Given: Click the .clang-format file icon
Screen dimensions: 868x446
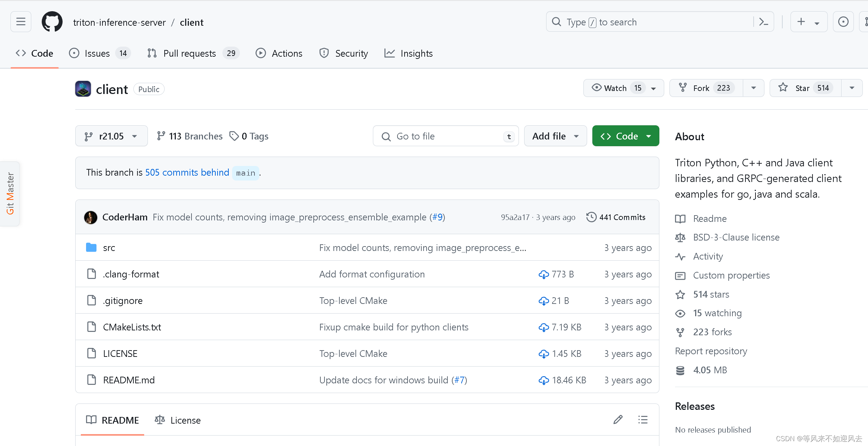Looking at the screenshot, I should pyautogui.click(x=91, y=274).
